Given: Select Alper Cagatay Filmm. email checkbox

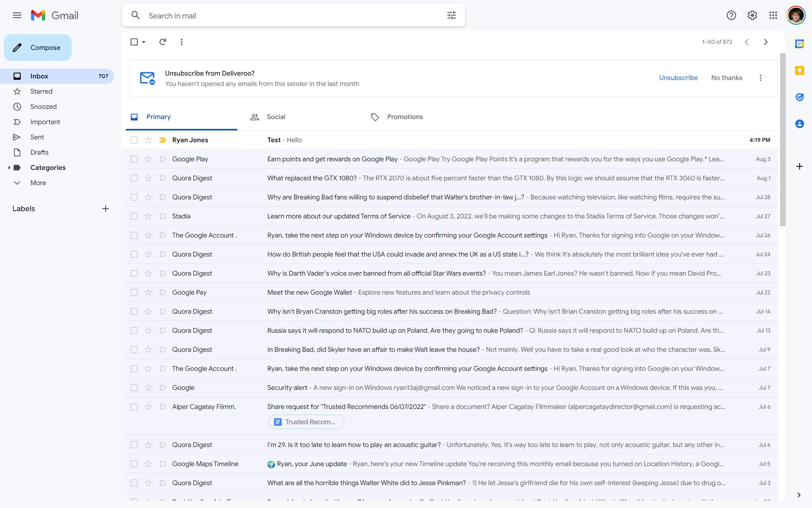Looking at the screenshot, I should click(134, 407).
